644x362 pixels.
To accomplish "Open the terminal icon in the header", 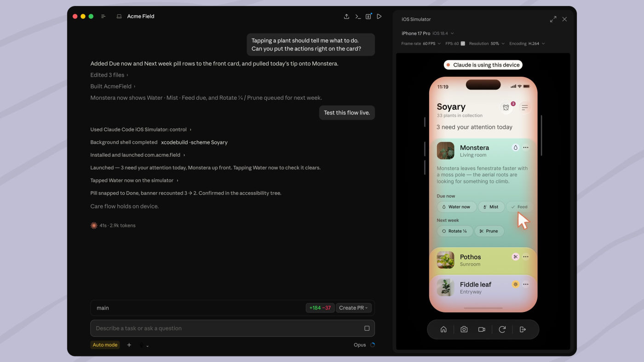I will [358, 17].
